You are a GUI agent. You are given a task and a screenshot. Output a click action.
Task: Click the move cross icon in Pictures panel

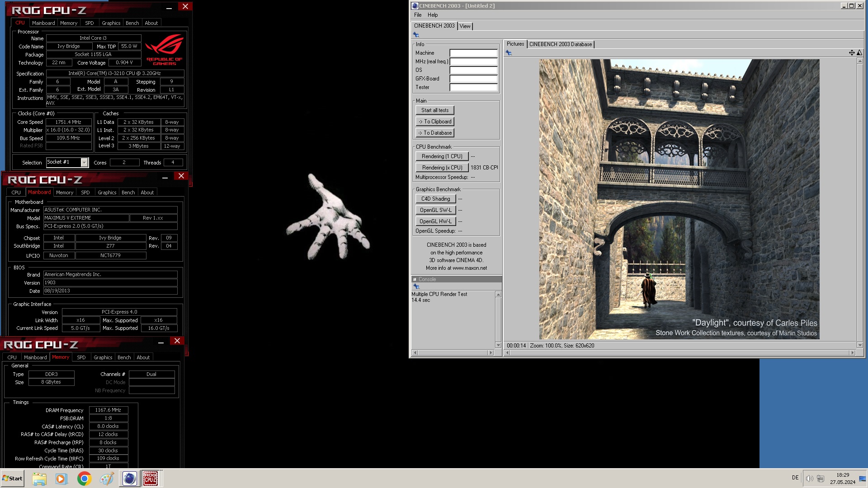852,53
